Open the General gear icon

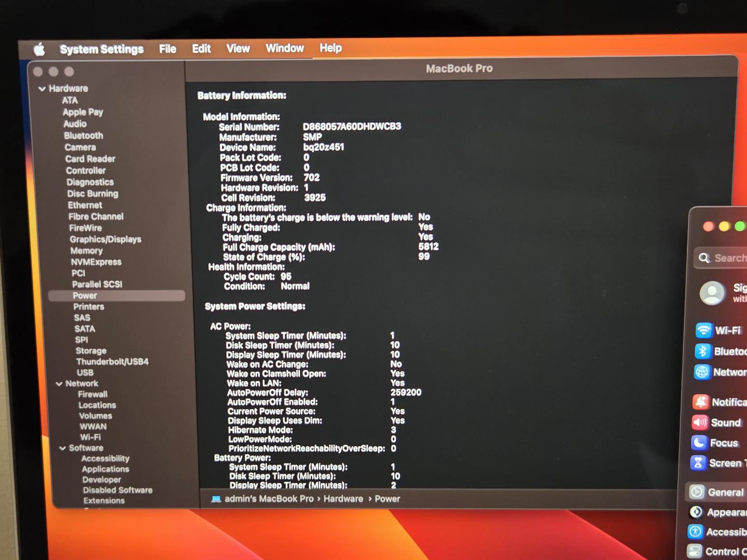coord(697,492)
